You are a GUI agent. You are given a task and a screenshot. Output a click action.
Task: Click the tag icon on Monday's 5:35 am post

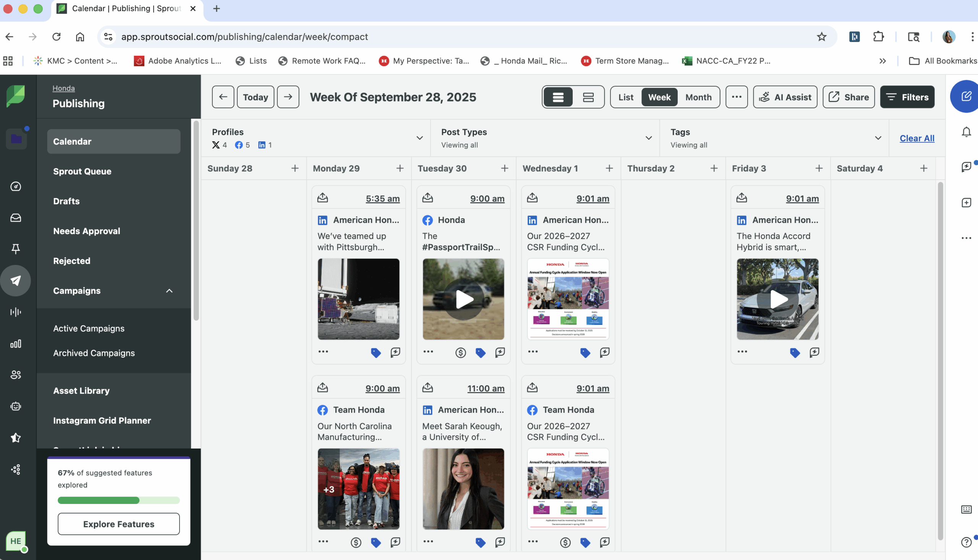tap(376, 353)
